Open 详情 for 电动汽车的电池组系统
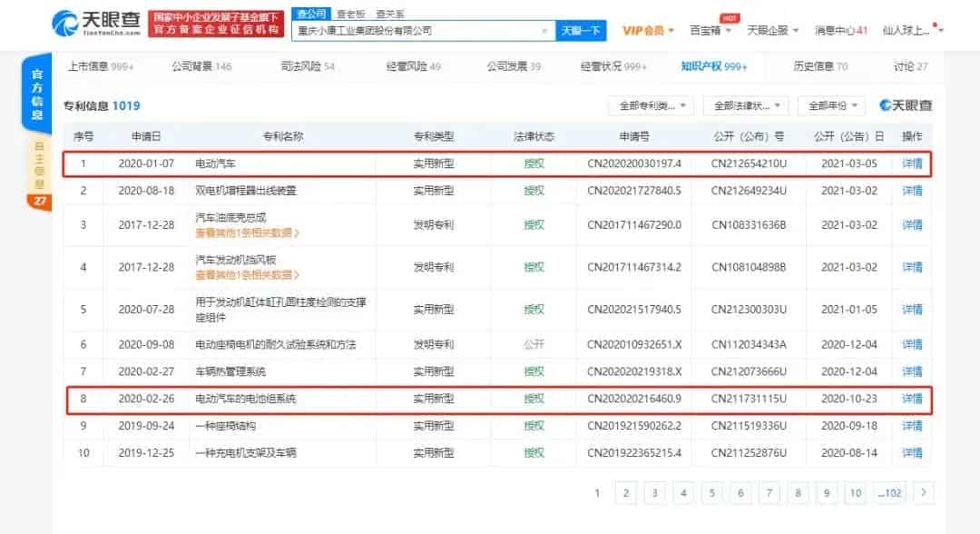This screenshot has height=534, width=980. 912,399
